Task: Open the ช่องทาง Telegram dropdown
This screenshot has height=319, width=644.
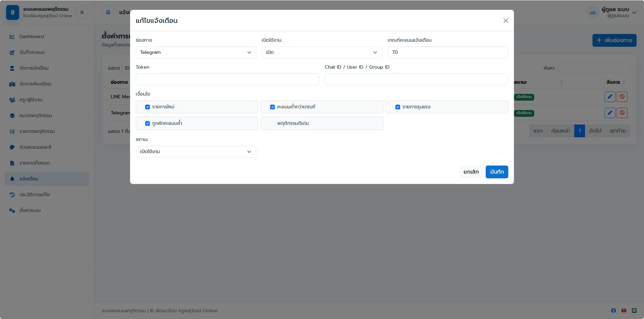Action: tap(196, 52)
